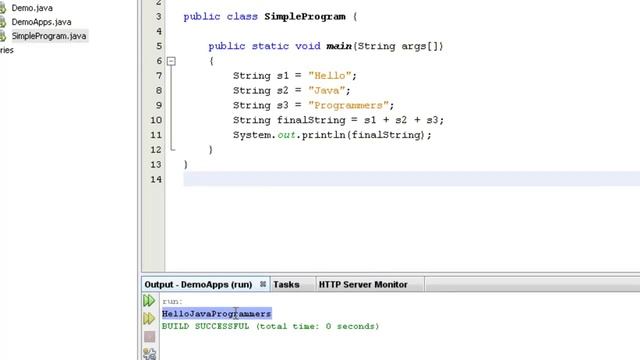
Task: Click finalString variable declaration on line 10
Action: pos(311,120)
